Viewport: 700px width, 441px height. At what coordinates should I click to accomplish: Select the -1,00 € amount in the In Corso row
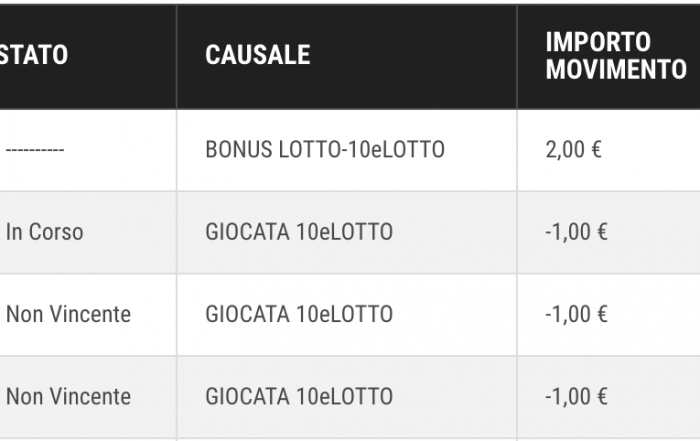576,232
